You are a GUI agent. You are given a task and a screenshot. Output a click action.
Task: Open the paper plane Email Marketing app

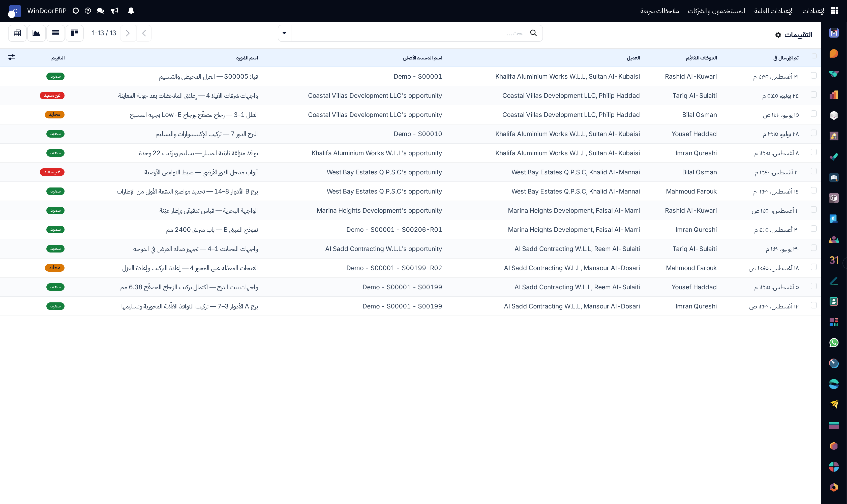pos(834,404)
